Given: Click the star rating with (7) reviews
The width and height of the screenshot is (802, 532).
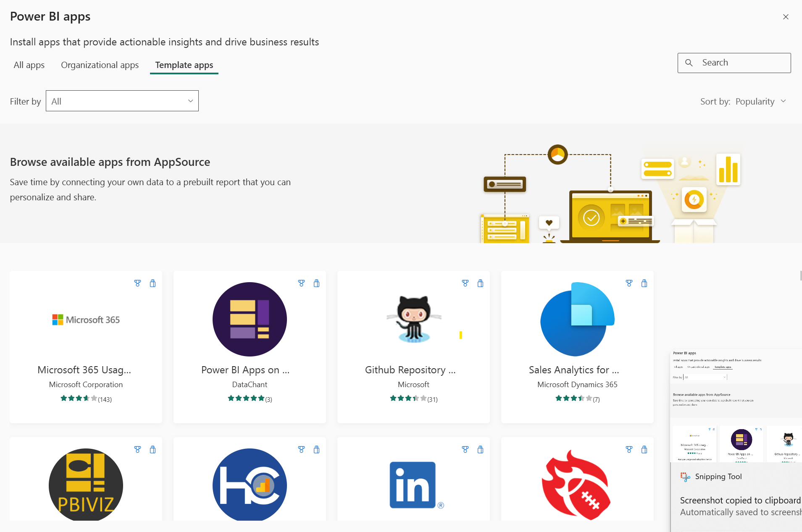Looking at the screenshot, I should pyautogui.click(x=578, y=399).
